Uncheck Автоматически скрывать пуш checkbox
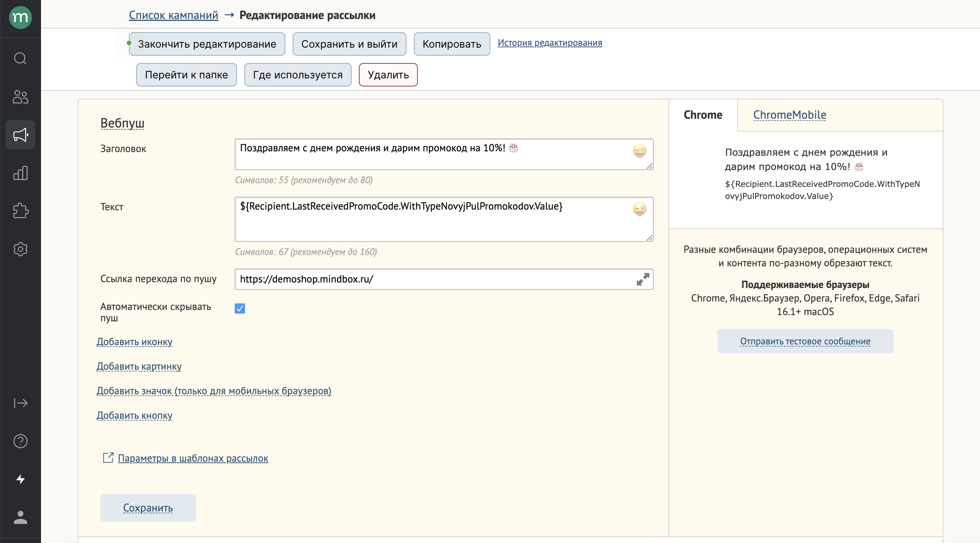Screen dimensions: 980x543 click(x=240, y=308)
